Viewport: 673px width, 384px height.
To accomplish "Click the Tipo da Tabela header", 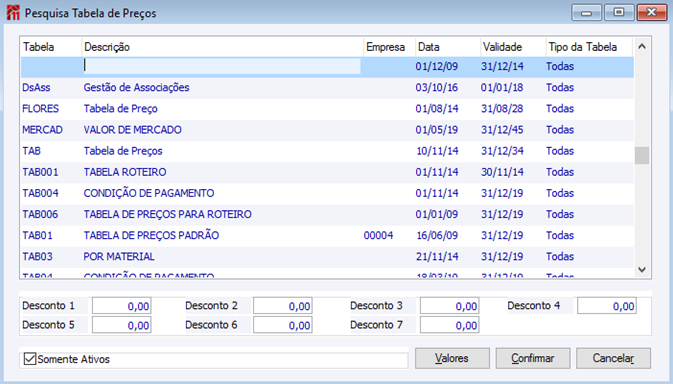I will tap(589, 47).
